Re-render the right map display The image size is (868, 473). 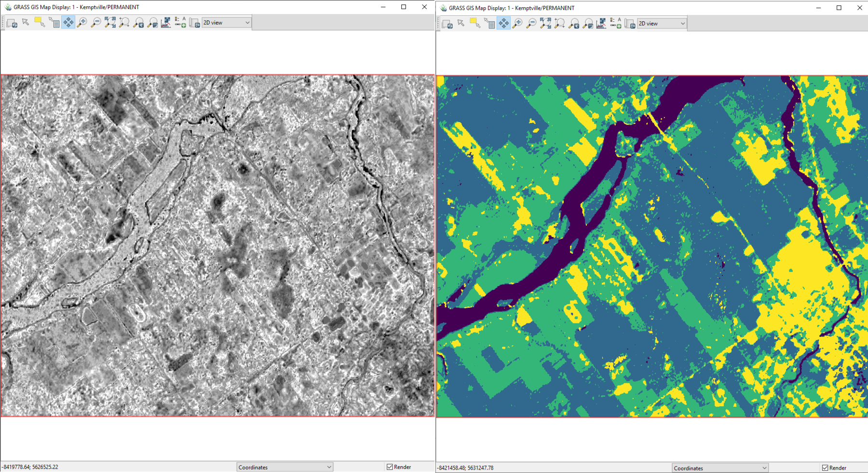coord(448,23)
